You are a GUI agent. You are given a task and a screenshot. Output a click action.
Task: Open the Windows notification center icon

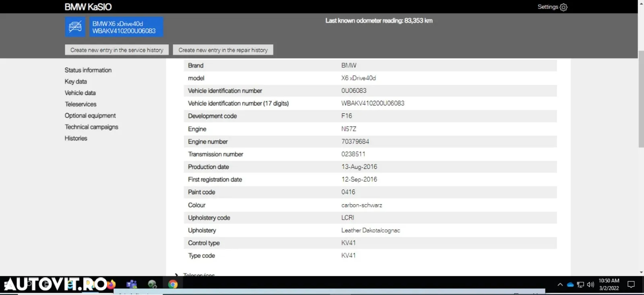click(x=631, y=285)
